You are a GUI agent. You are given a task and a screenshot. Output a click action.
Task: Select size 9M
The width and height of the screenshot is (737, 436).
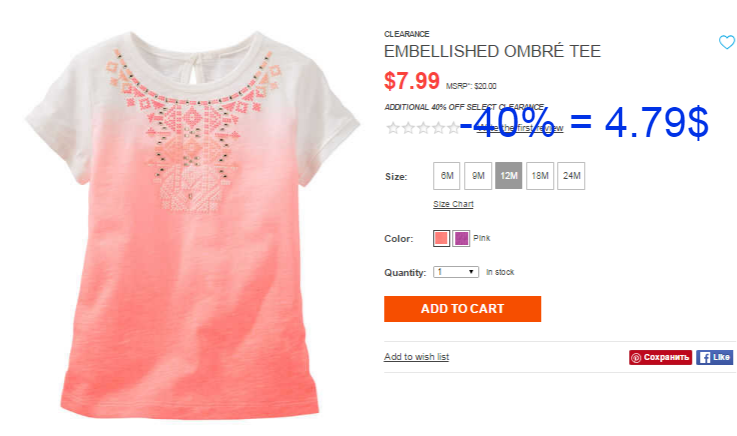(x=478, y=176)
